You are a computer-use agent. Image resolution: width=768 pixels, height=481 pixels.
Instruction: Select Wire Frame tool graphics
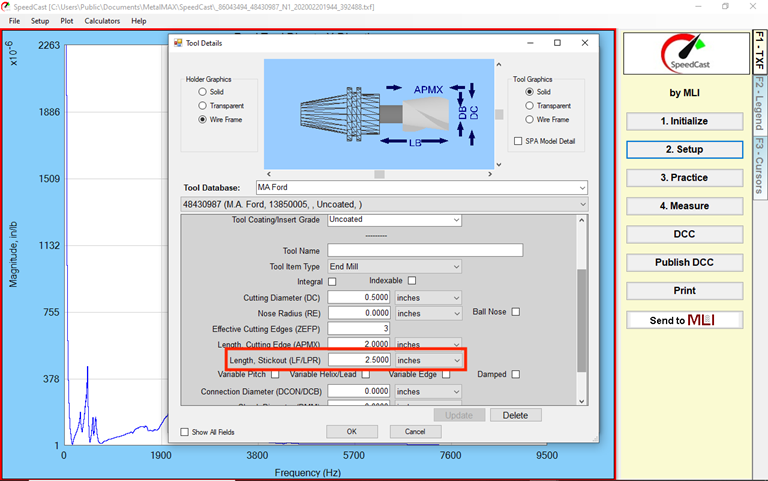(529, 119)
